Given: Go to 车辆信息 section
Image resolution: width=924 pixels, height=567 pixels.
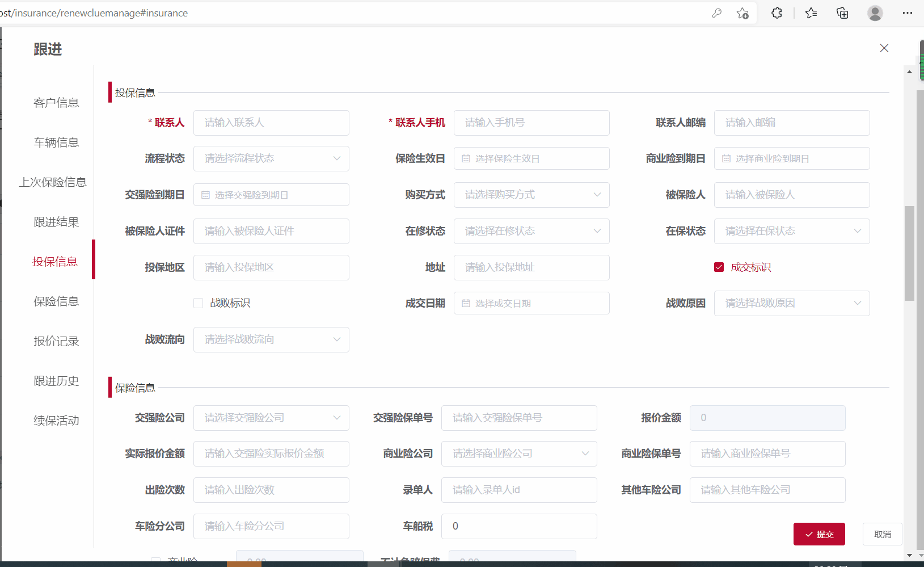Looking at the screenshot, I should tap(56, 142).
